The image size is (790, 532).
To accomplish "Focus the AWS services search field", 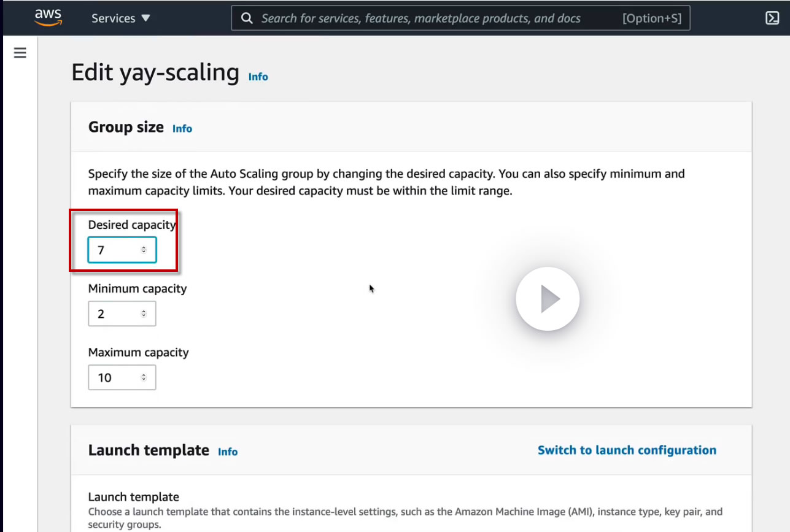I will point(430,18).
